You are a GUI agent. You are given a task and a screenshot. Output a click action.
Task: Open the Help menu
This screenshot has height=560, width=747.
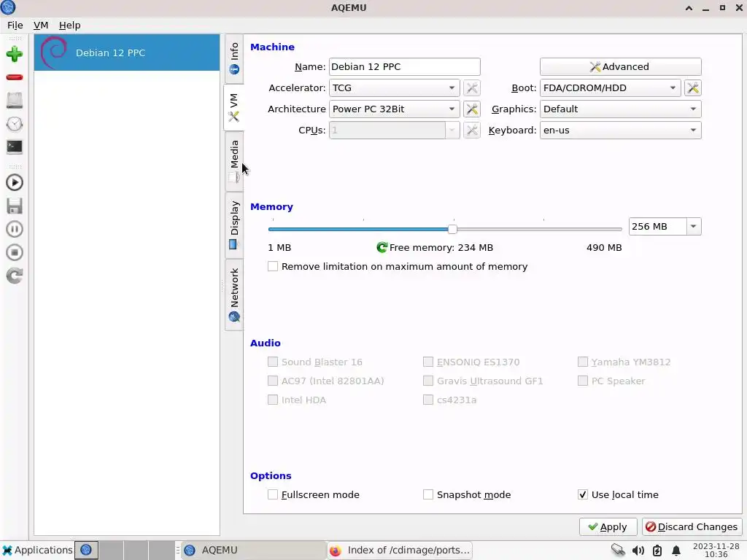69,26
